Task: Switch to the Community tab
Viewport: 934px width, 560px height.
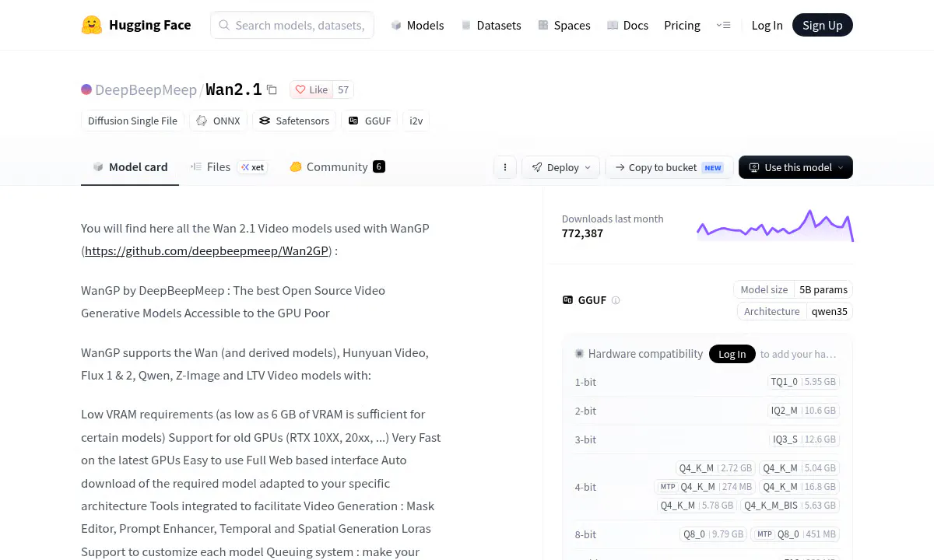Action: point(337,166)
